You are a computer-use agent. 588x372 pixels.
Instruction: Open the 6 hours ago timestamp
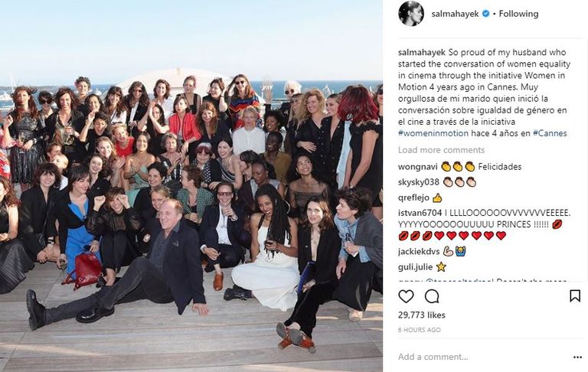[420, 330]
